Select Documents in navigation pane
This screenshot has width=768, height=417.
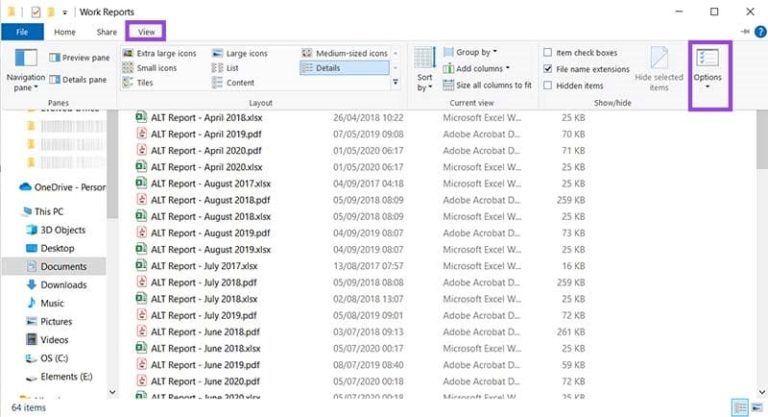[54, 267]
